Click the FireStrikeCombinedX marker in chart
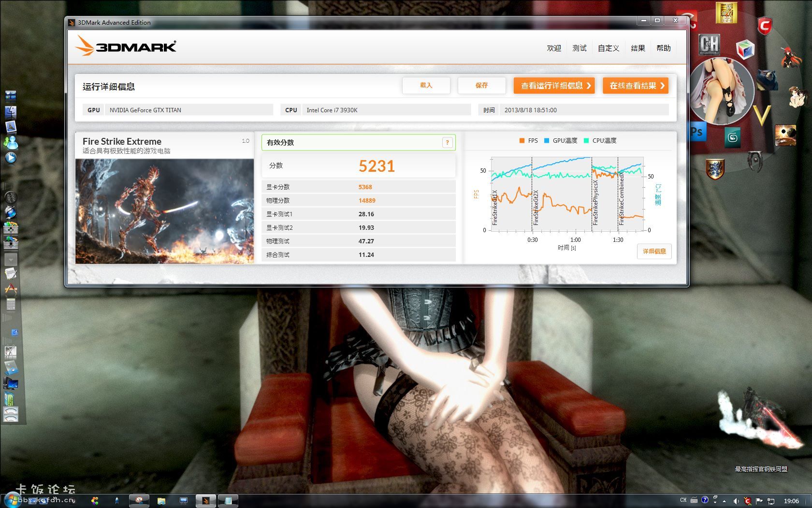This screenshot has width=812, height=508. point(621,199)
